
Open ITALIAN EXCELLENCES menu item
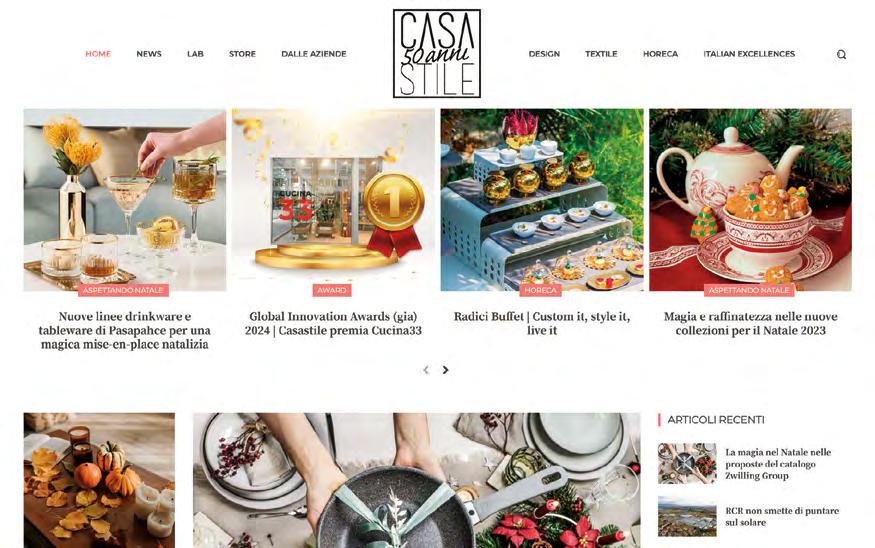[x=749, y=54]
